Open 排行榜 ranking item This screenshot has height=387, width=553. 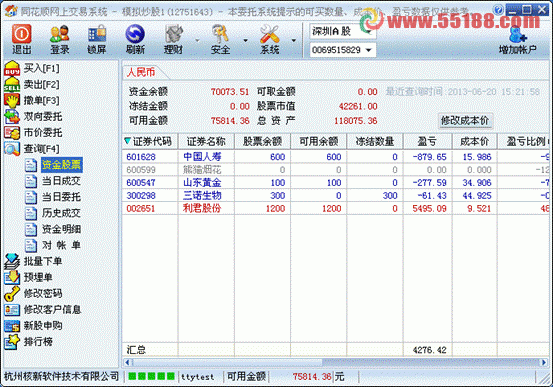pos(28,342)
